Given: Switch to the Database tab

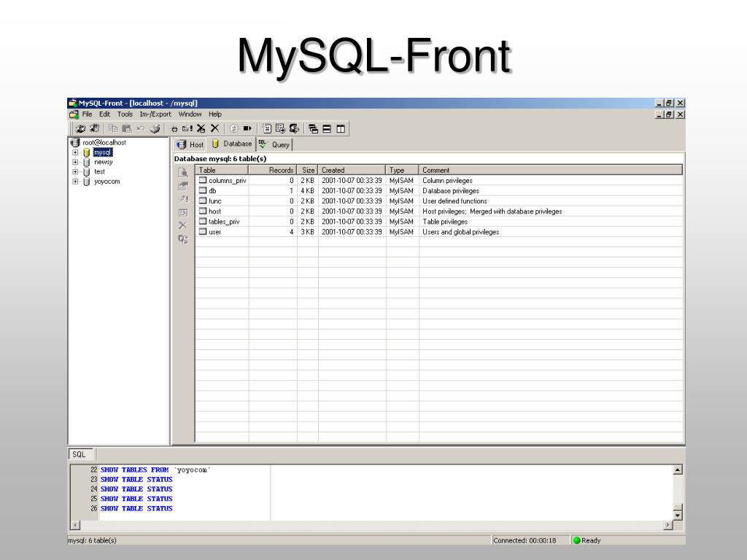Looking at the screenshot, I should coord(231,144).
